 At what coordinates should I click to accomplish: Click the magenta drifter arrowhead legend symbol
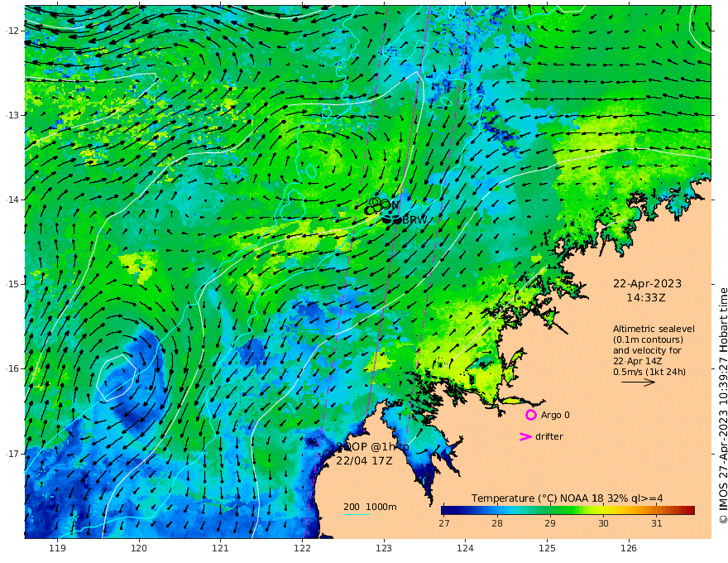coord(525,436)
